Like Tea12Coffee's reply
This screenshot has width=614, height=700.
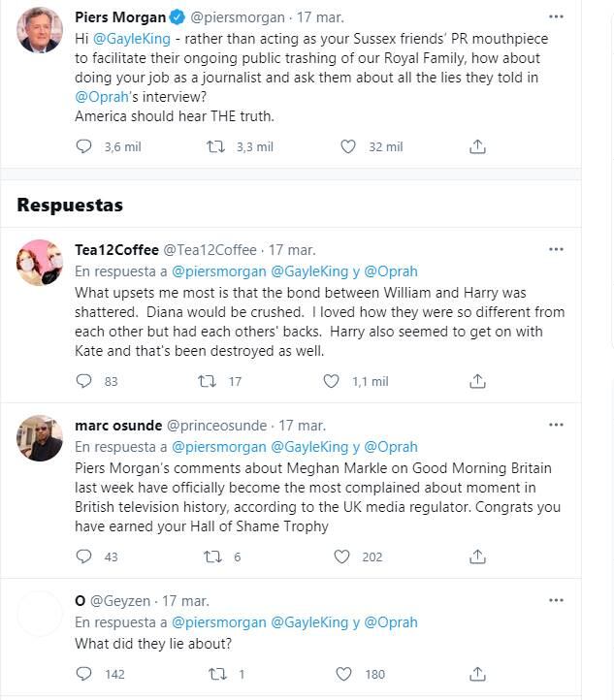334,382
